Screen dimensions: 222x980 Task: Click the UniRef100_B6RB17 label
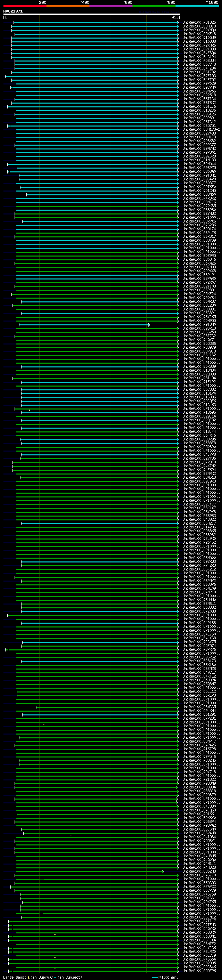199,237
